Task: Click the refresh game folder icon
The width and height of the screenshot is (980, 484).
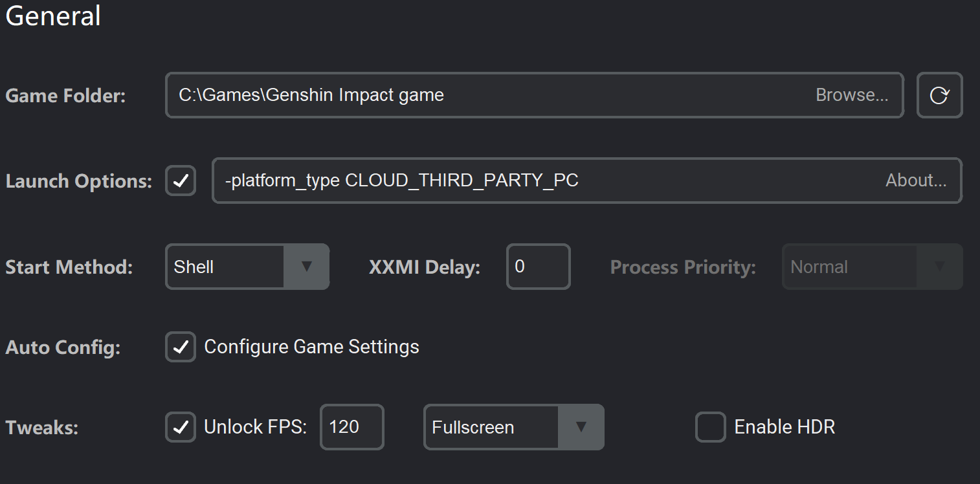Action: click(939, 96)
